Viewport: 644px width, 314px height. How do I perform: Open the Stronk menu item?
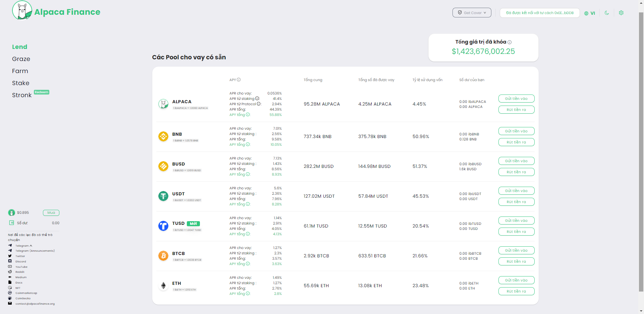pyautogui.click(x=22, y=95)
